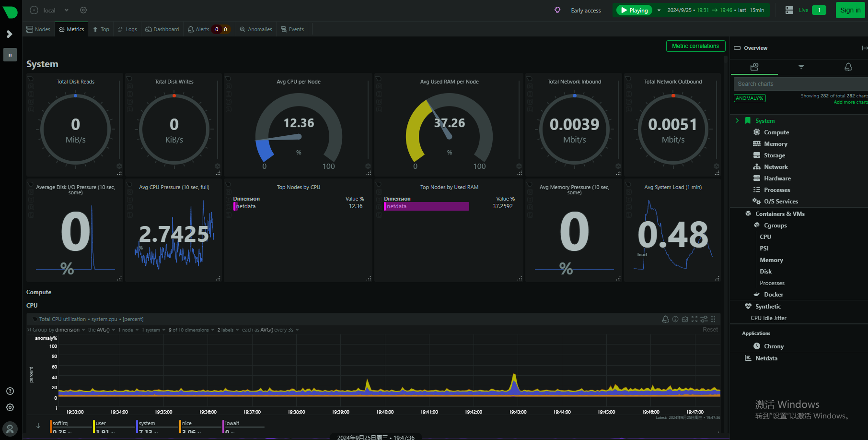The image size is (868, 440).
Task: Focus the Search charts field
Action: [x=800, y=84]
